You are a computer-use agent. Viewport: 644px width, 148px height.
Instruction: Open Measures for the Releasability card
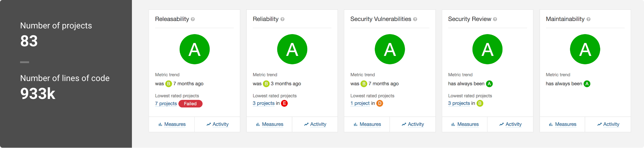[x=172, y=124]
